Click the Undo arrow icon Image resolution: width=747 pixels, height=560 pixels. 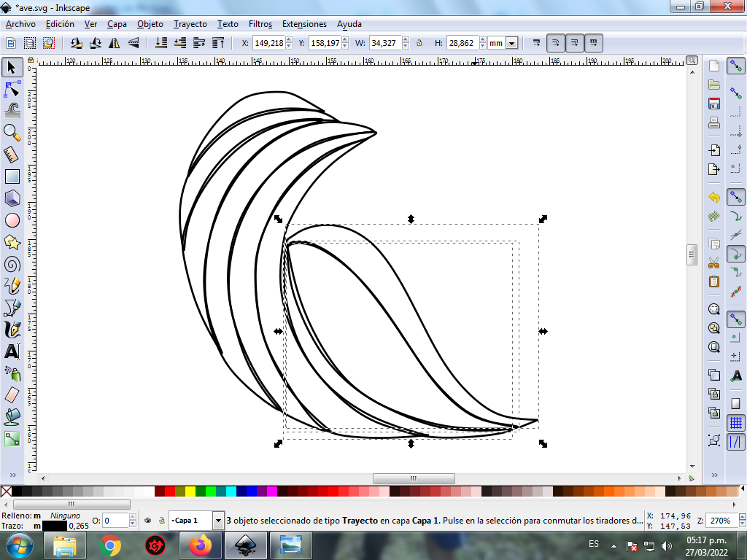(714, 197)
